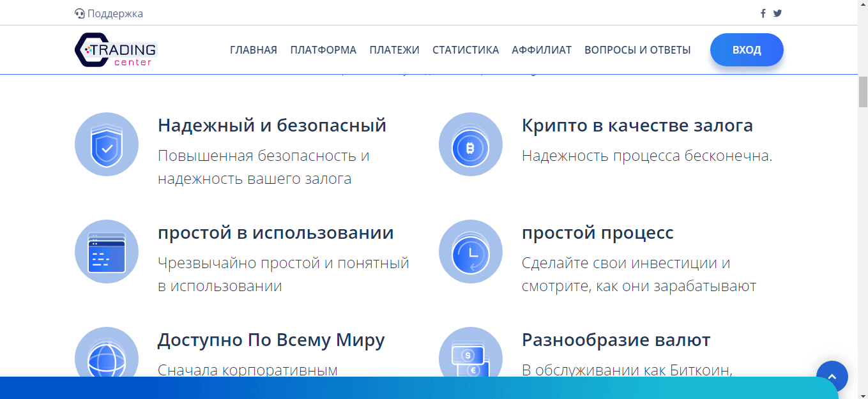The image size is (868, 399).
Task: Open the СТАТИСТИКА navigation item
Action: coord(466,50)
